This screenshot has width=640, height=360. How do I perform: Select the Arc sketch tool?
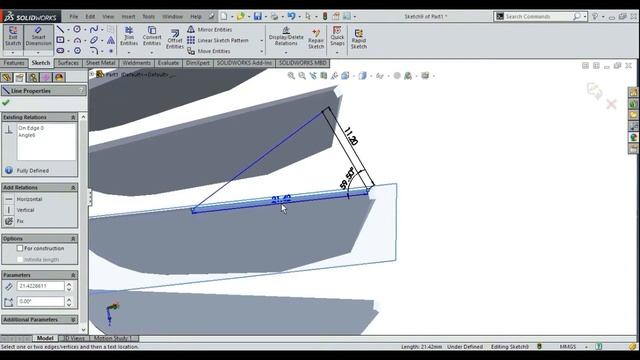(77, 40)
